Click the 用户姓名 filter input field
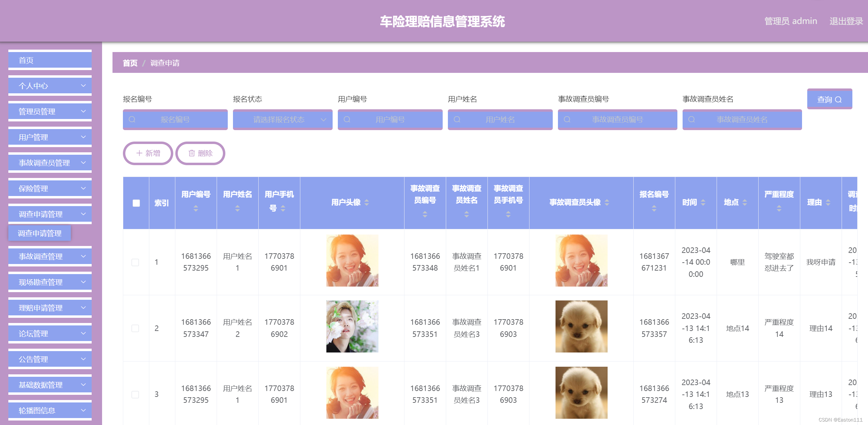 click(x=500, y=119)
